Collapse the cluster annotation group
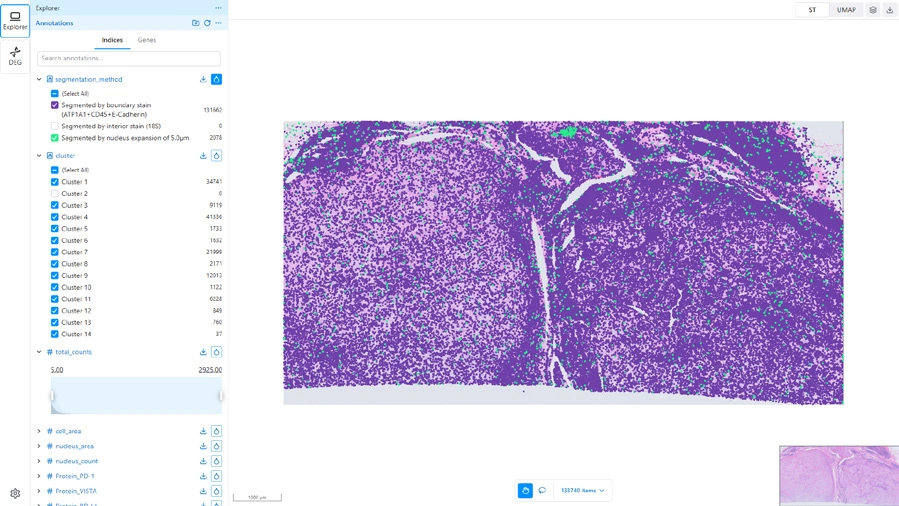 point(39,155)
